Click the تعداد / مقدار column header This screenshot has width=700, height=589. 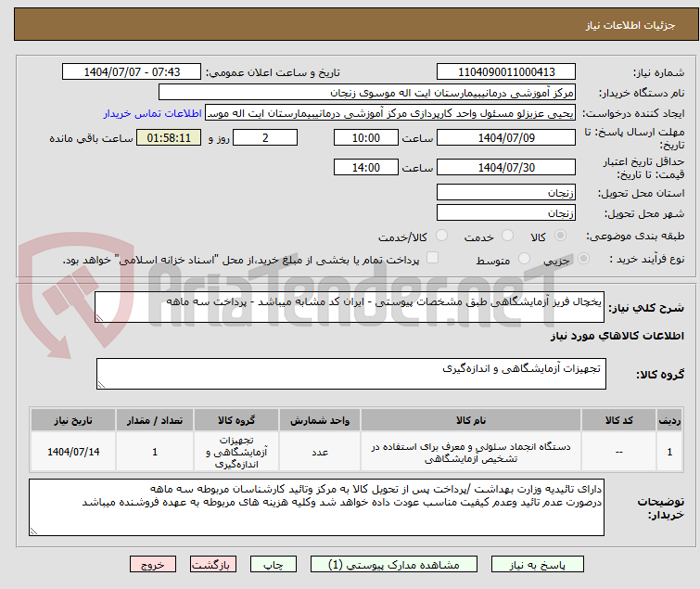(x=155, y=420)
